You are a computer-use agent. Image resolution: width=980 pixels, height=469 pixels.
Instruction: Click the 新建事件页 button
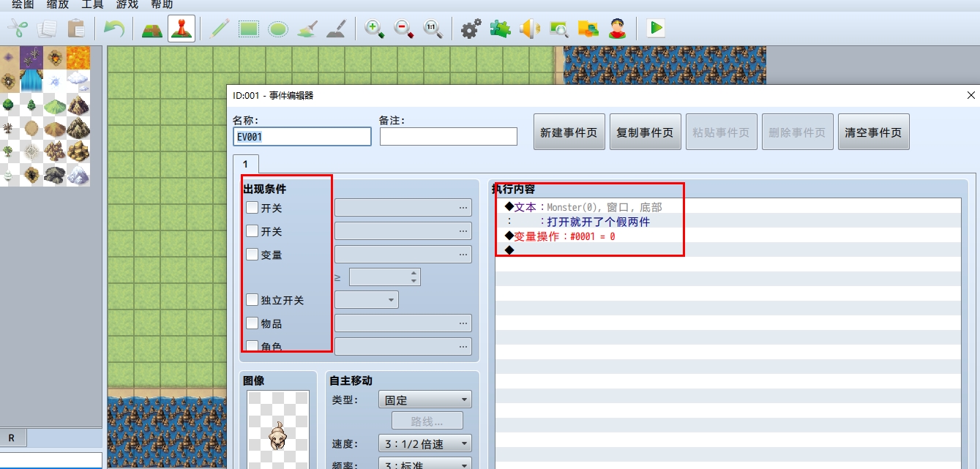(569, 132)
